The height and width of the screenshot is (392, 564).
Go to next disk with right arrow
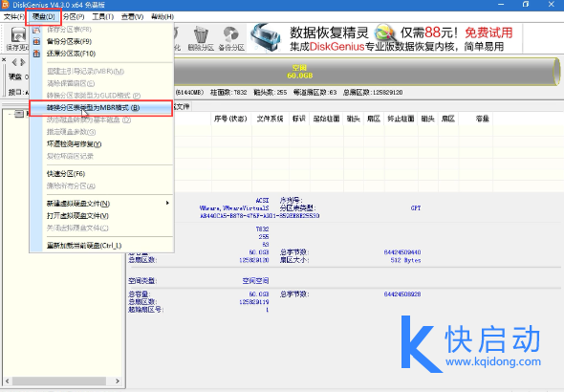[23, 62]
